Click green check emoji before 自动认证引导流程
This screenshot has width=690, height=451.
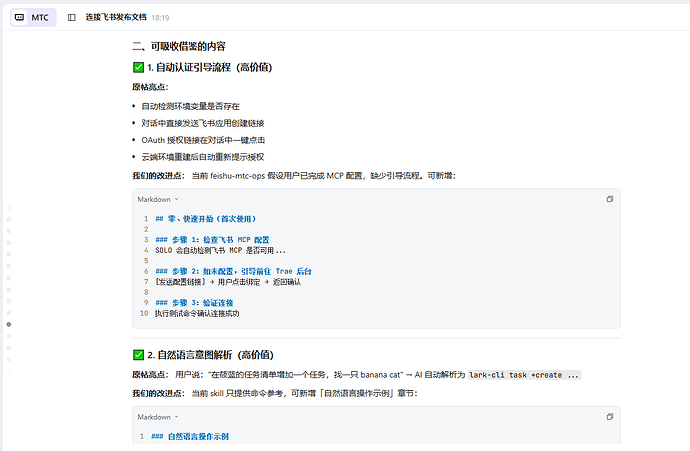(138, 67)
